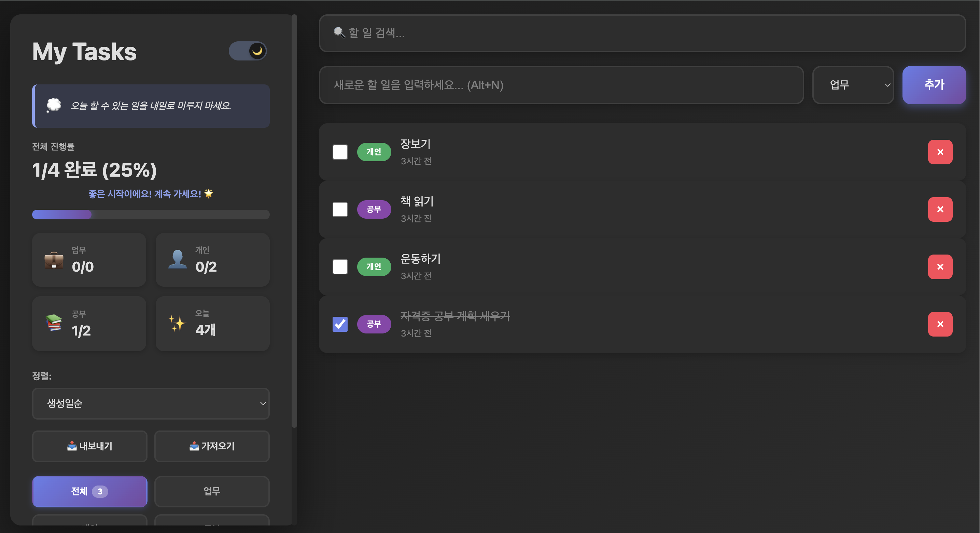Switch to the 업무 filter tab
Image resolution: width=980 pixels, height=533 pixels.
coord(212,492)
